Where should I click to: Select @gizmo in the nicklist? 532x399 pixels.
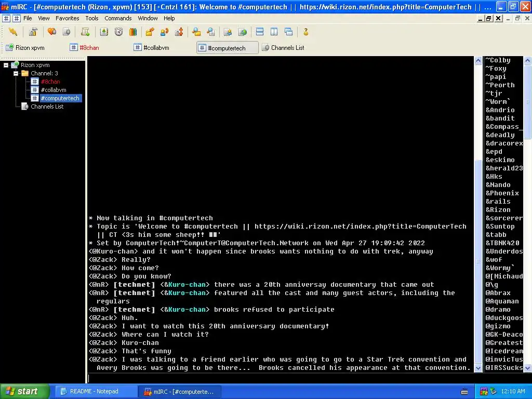498,326
